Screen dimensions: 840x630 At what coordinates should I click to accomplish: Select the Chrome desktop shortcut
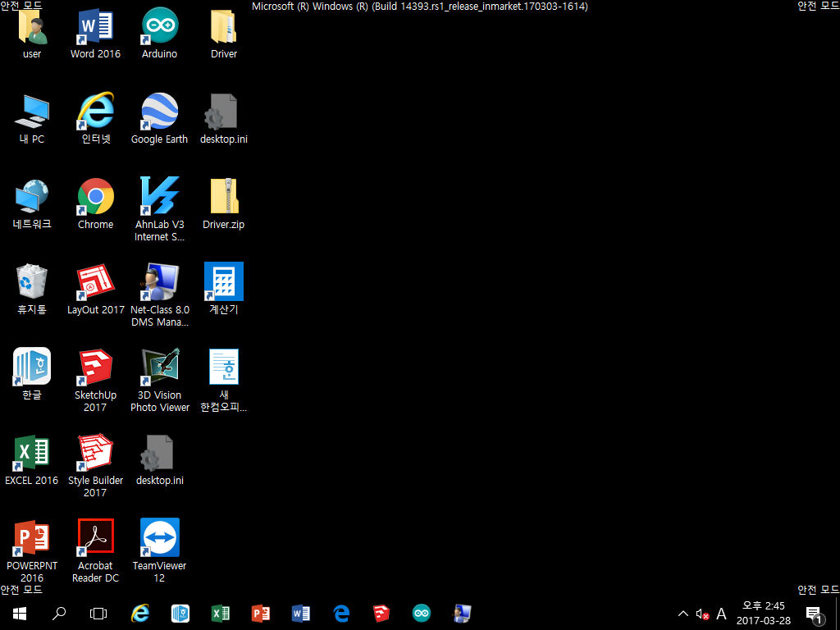point(95,203)
